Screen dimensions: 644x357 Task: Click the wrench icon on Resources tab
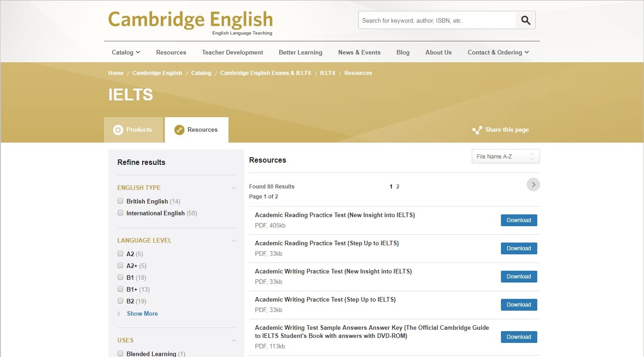click(x=179, y=130)
